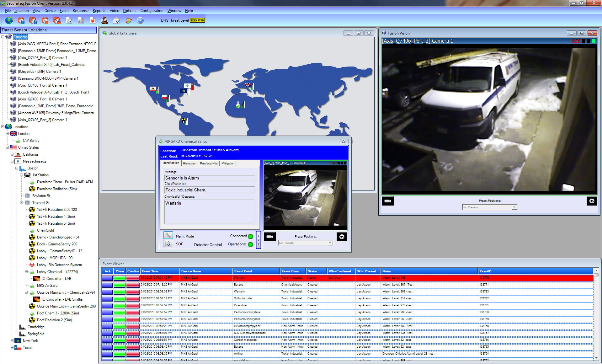
Task: Click the Texas flag marker on the map
Action: point(164,97)
